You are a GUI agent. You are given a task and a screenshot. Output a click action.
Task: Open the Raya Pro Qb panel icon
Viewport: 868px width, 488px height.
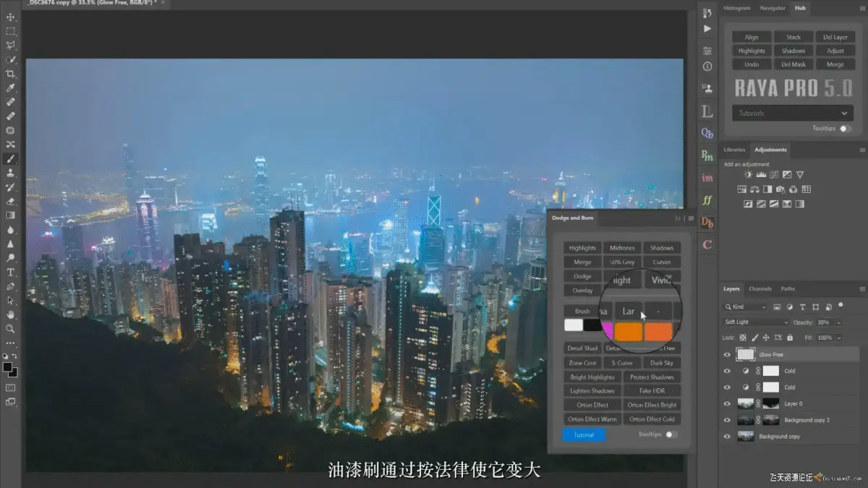tap(707, 133)
